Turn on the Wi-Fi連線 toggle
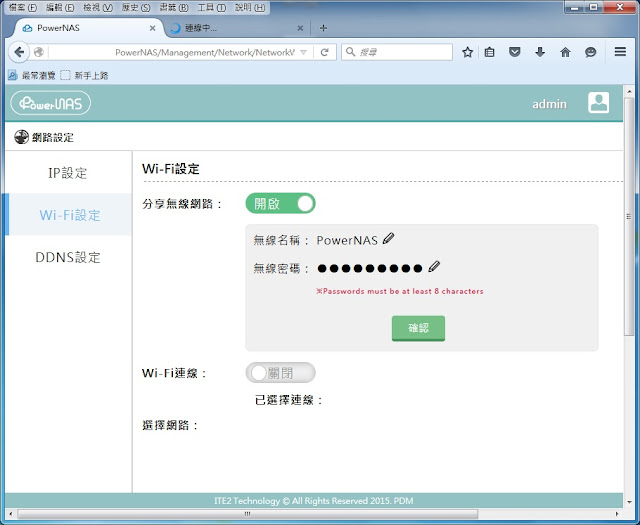The image size is (640, 525). (280, 372)
